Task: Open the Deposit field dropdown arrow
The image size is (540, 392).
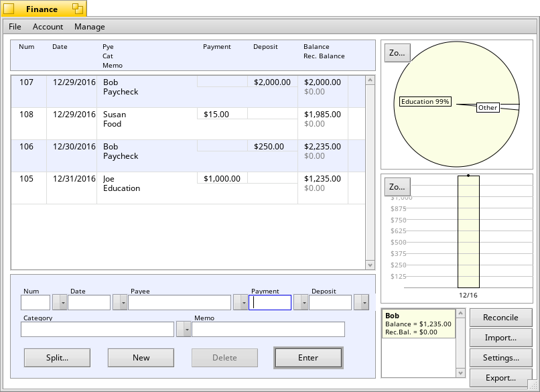Action: point(361,303)
